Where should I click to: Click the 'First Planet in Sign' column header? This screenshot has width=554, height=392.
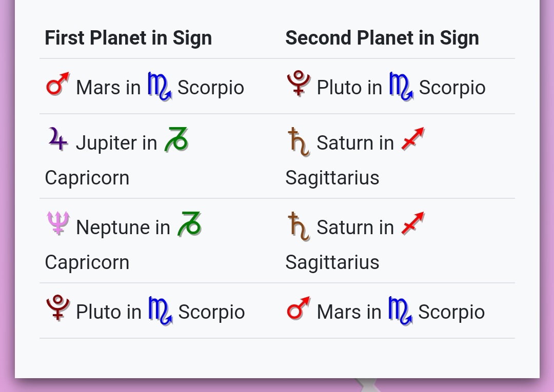coord(128,38)
